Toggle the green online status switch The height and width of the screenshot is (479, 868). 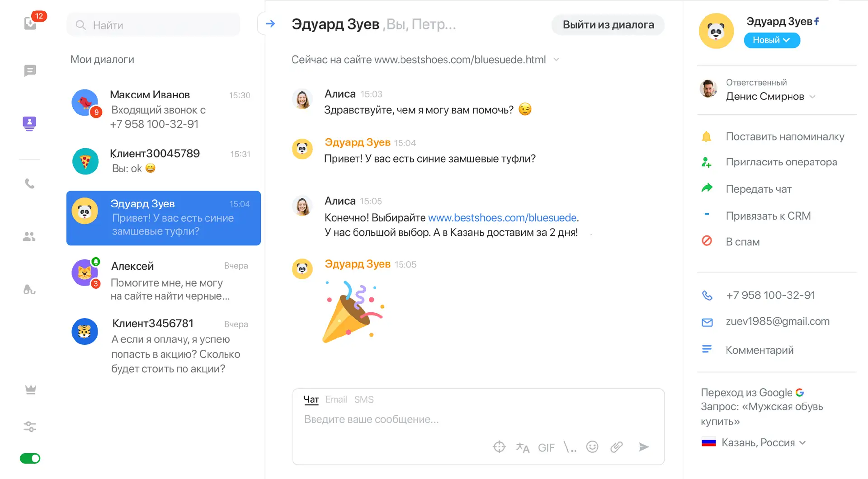[x=30, y=459]
